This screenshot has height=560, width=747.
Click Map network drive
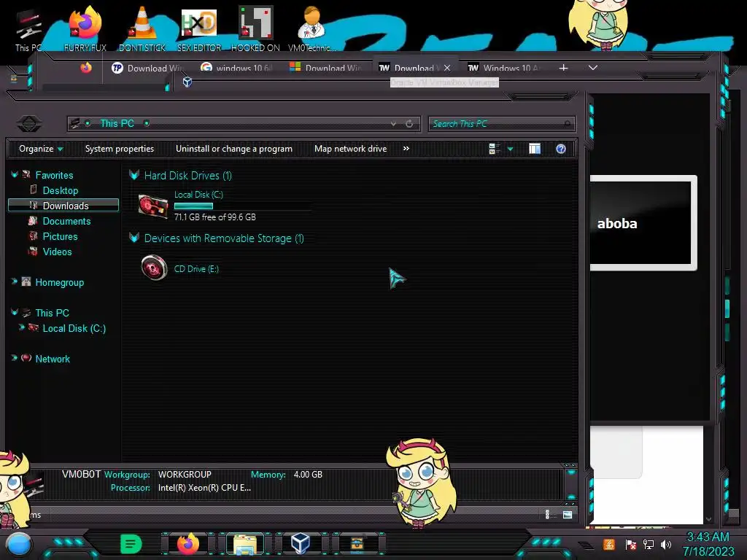tap(350, 149)
